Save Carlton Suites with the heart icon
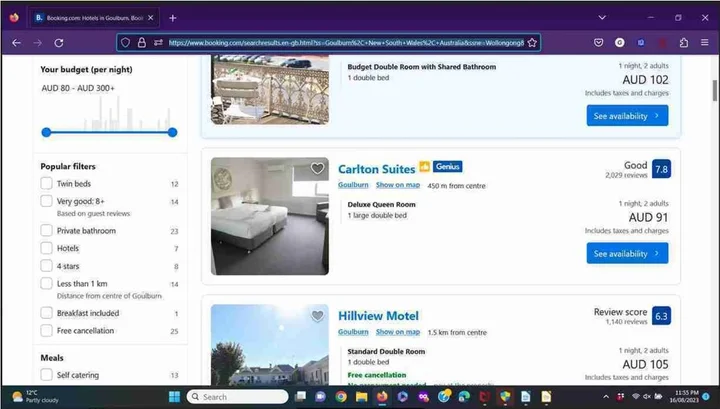 (x=317, y=168)
